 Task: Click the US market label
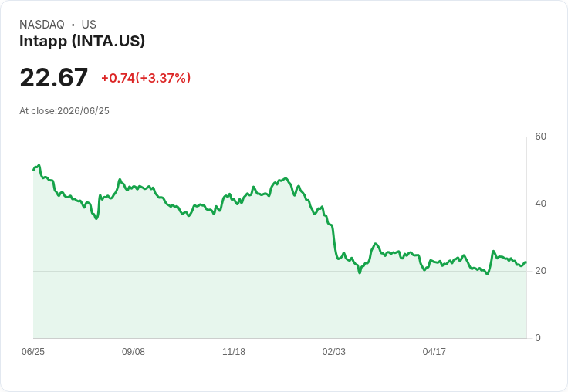click(89, 25)
